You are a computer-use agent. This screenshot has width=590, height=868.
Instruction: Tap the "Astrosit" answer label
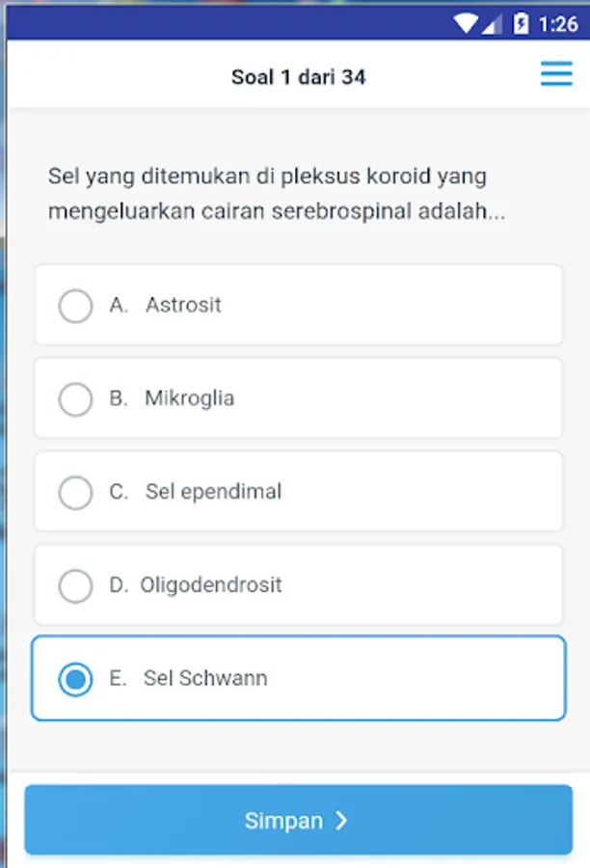(183, 305)
